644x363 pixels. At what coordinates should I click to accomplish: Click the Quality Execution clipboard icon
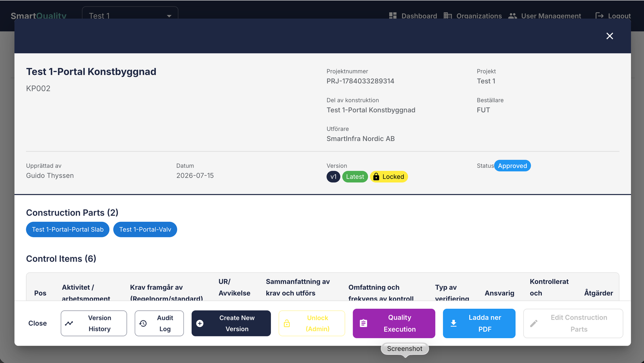[x=363, y=323]
